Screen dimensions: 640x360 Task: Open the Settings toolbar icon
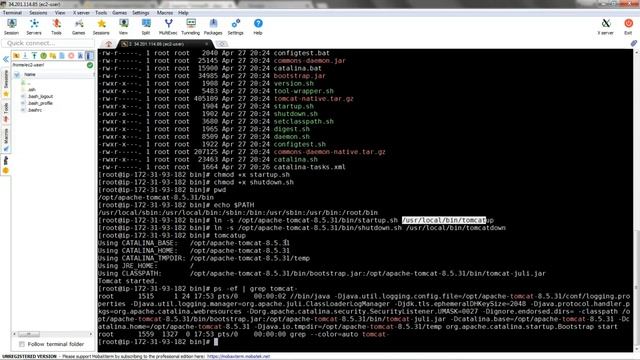tap(236, 27)
